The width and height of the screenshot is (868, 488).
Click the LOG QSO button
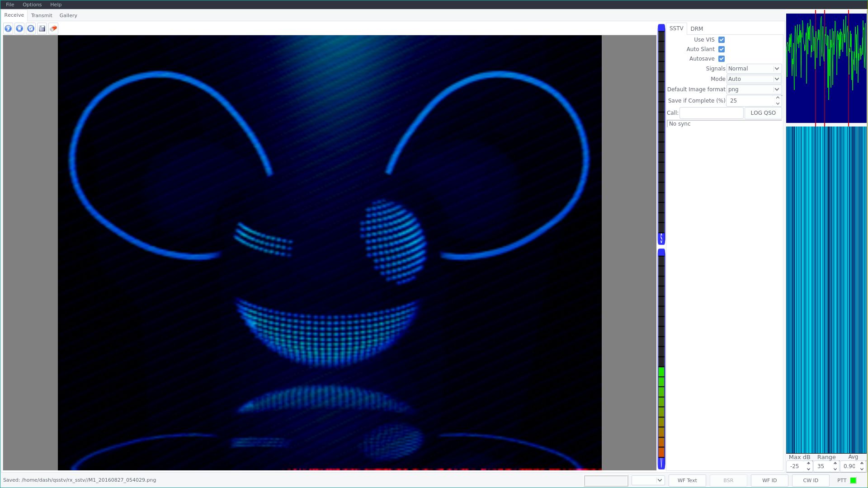click(x=763, y=113)
